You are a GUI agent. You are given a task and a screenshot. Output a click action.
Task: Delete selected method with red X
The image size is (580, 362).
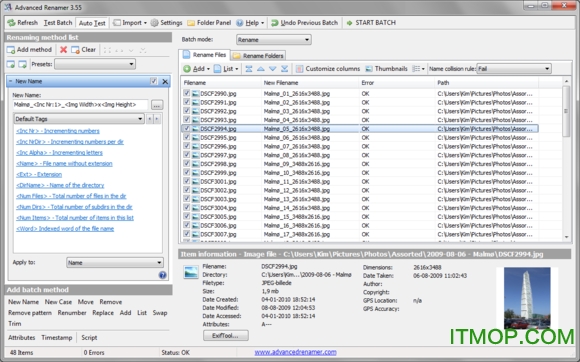[x=64, y=50]
